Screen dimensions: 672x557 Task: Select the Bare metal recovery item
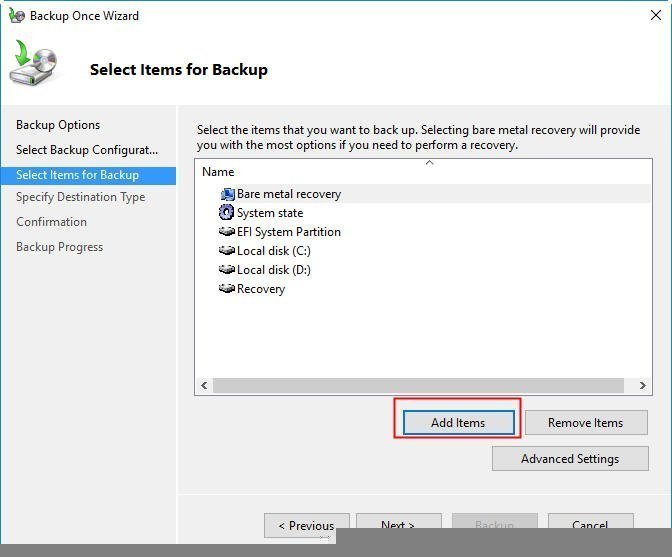288,194
